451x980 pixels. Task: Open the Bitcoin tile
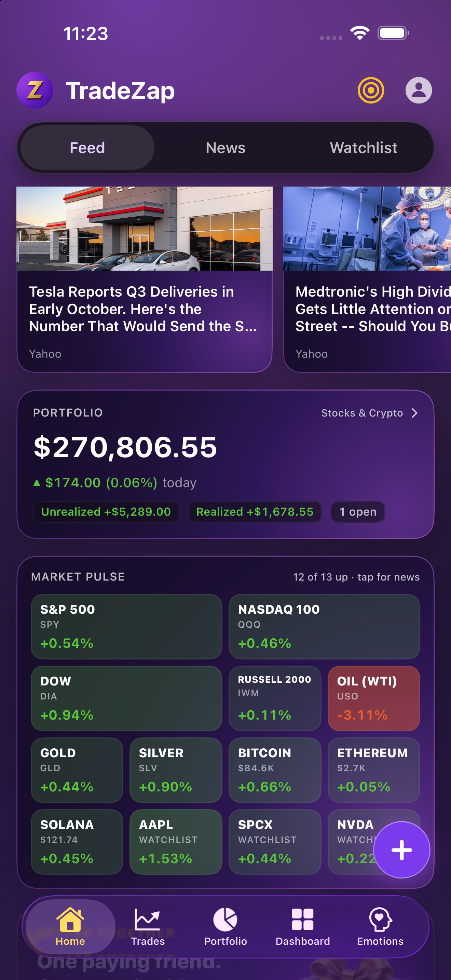pyautogui.click(x=275, y=770)
